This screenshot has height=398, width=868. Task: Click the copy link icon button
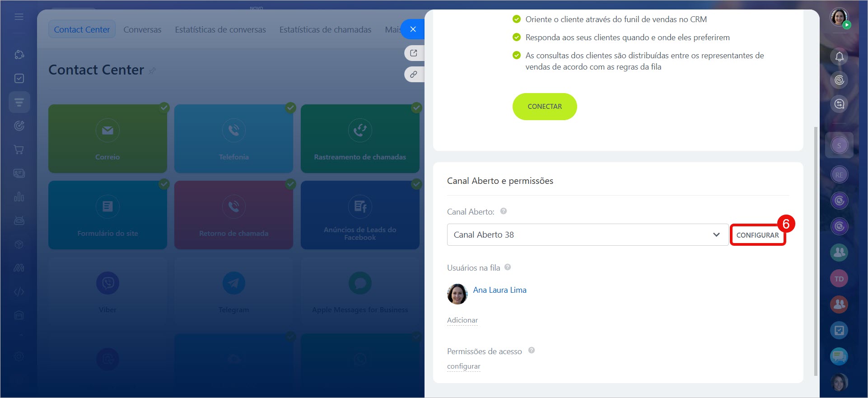pyautogui.click(x=413, y=75)
